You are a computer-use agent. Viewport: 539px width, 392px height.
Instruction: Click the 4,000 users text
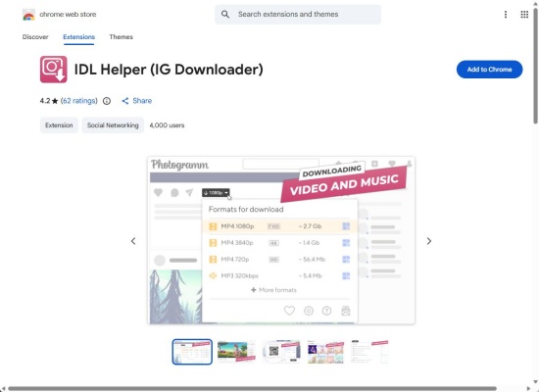[167, 125]
